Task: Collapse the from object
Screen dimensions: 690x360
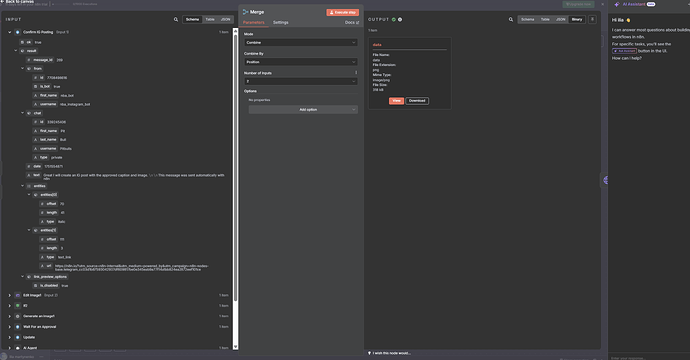Action: tap(22, 69)
